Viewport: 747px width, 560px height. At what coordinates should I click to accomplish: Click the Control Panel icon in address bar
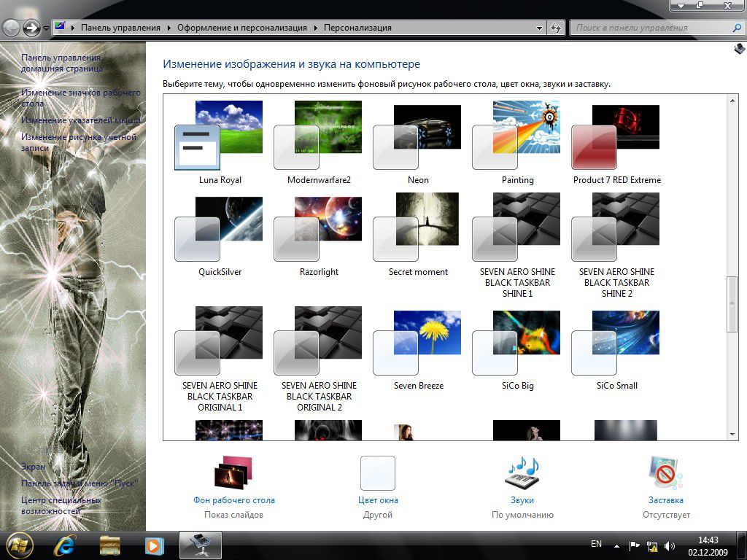pos(60,27)
